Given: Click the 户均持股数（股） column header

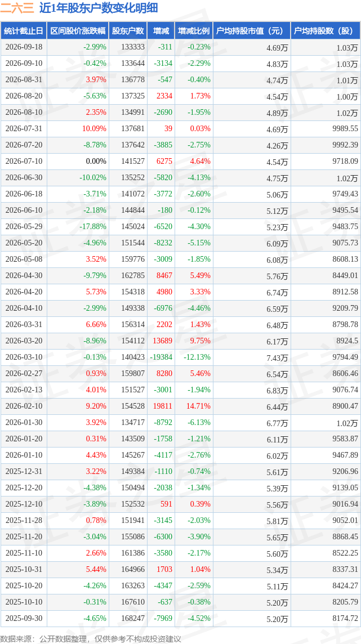Looking at the screenshot, I should [326, 31].
